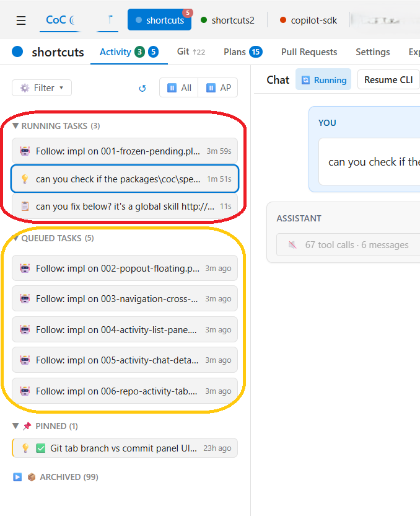Click clipboard icon of 'can you fix below' task
The height and width of the screenshot is (516, 420).
coord(25,207)
